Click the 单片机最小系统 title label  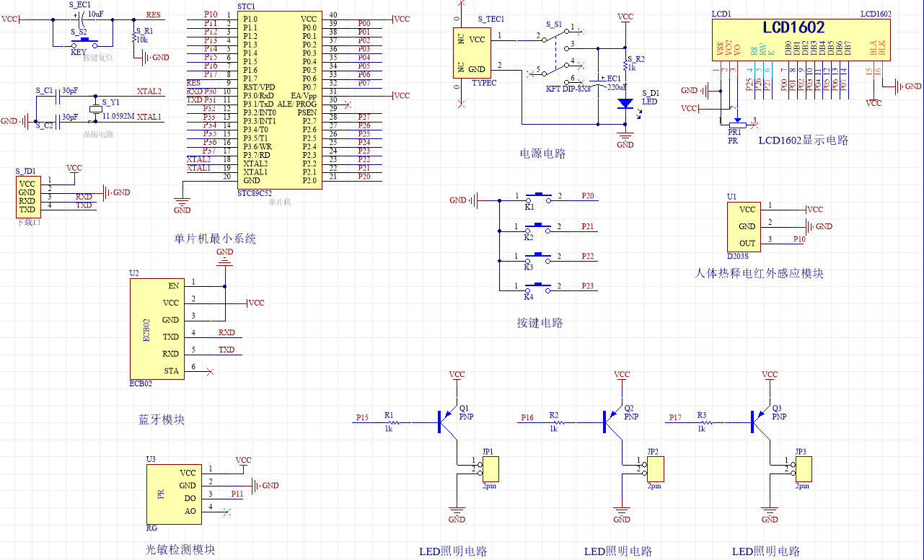click(x=215, y=239)
